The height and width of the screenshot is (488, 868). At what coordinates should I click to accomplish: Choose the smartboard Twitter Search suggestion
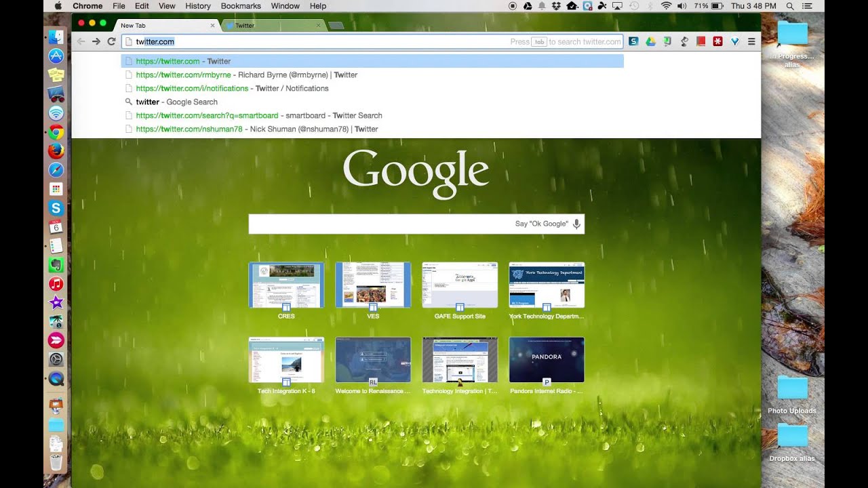click(372, 115)
